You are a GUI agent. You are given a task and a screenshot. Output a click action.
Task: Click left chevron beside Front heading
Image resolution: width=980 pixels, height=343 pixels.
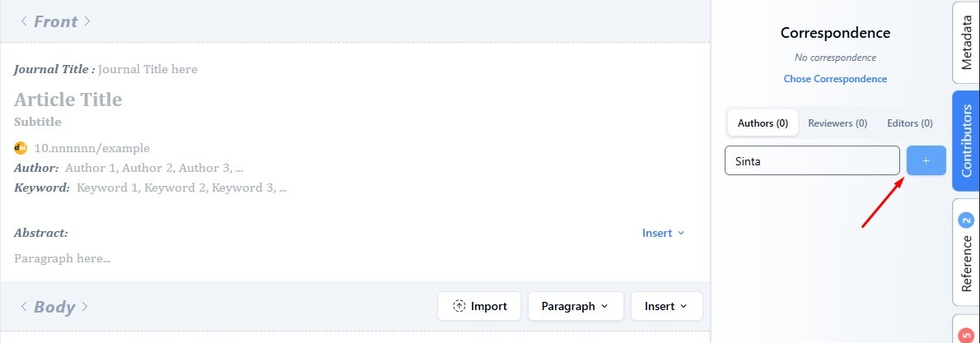[24, 21]
